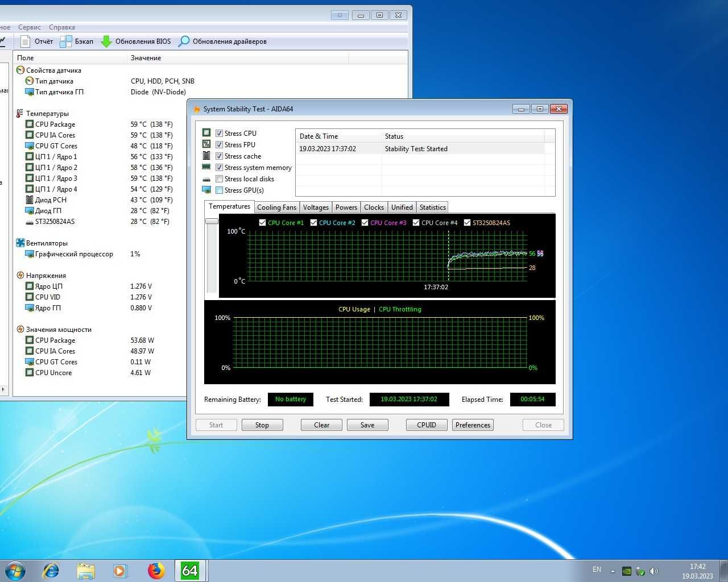Switch to the Voltages tab
Screen dimensions: 728x582
click(x=316, y=207)
